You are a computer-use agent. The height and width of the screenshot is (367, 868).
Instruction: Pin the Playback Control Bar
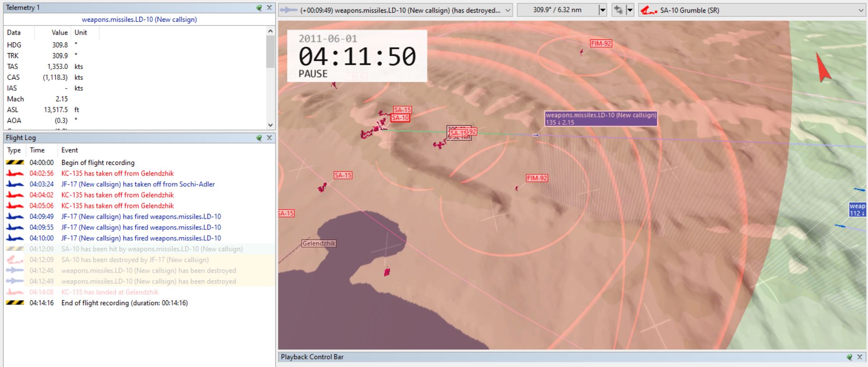(849, 357)
